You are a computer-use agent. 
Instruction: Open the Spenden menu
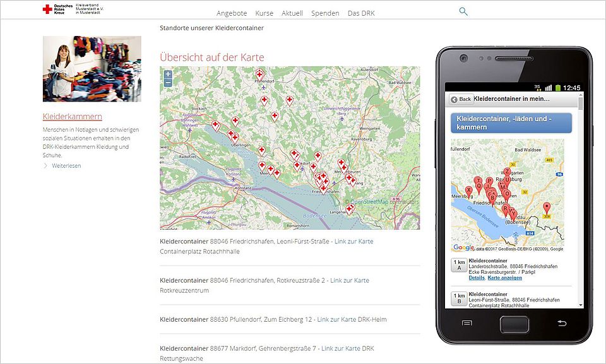click(x=325, y=13)
